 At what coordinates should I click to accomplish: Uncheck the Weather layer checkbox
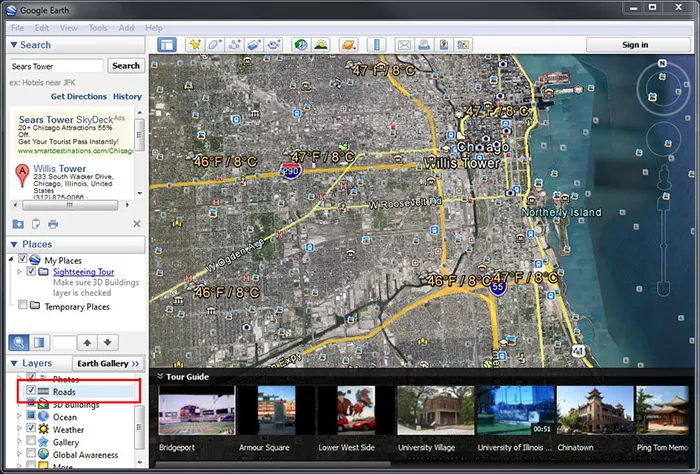pyautogui.click(x=31, y=428)
